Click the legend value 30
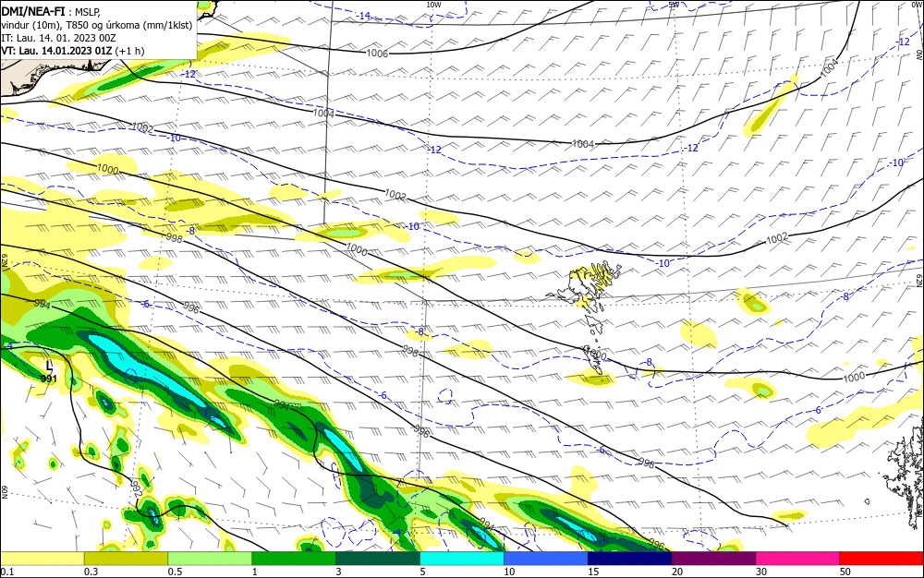This screenshot has width=924, height=578. pyautogui.click(x=761, y=572)
